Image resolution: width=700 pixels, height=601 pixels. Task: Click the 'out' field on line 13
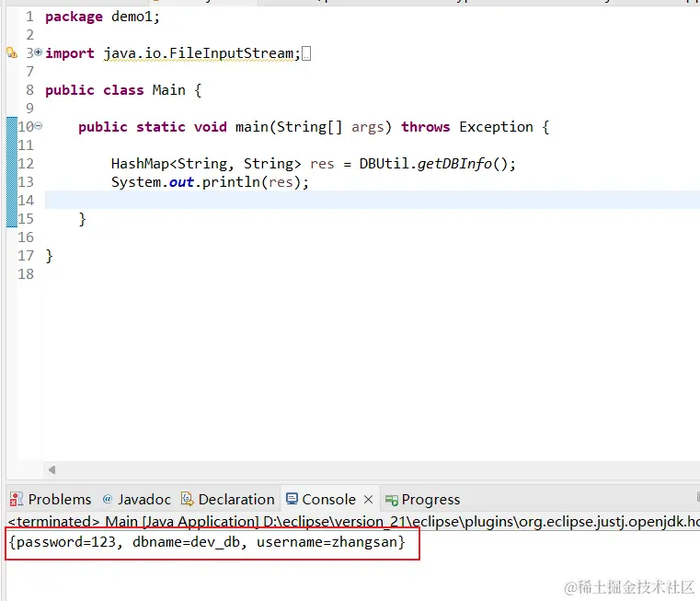coord(181,182)
